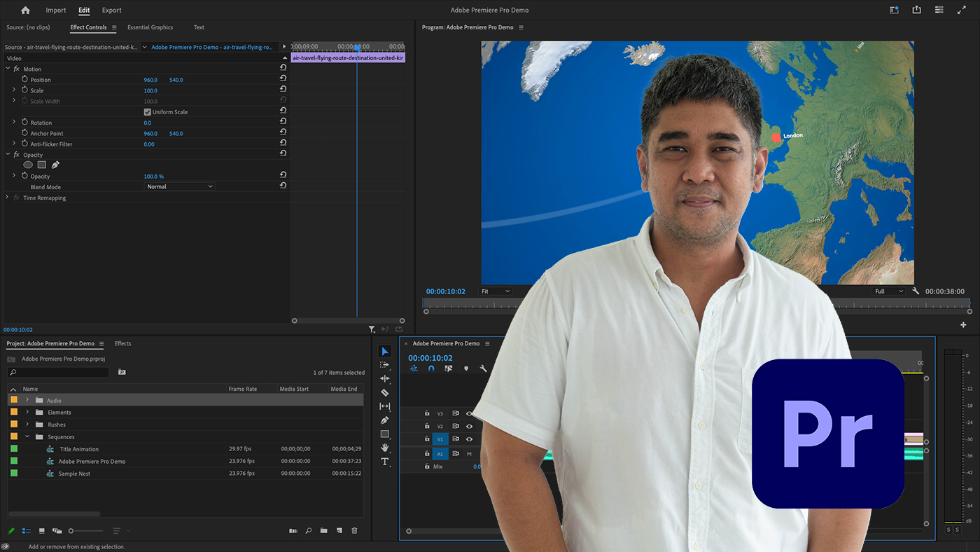
Task: Activate the Slip tool
Action: pyautogui.click(x=385, y=406)
